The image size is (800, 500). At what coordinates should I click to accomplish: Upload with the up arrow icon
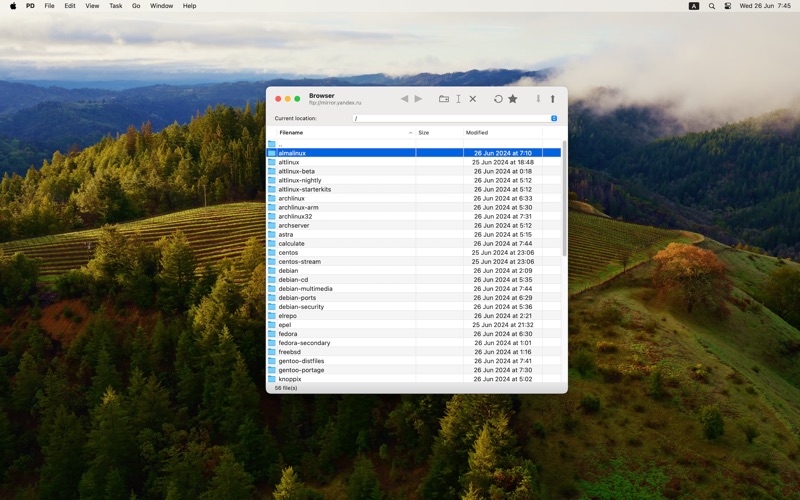pos(553,99)
